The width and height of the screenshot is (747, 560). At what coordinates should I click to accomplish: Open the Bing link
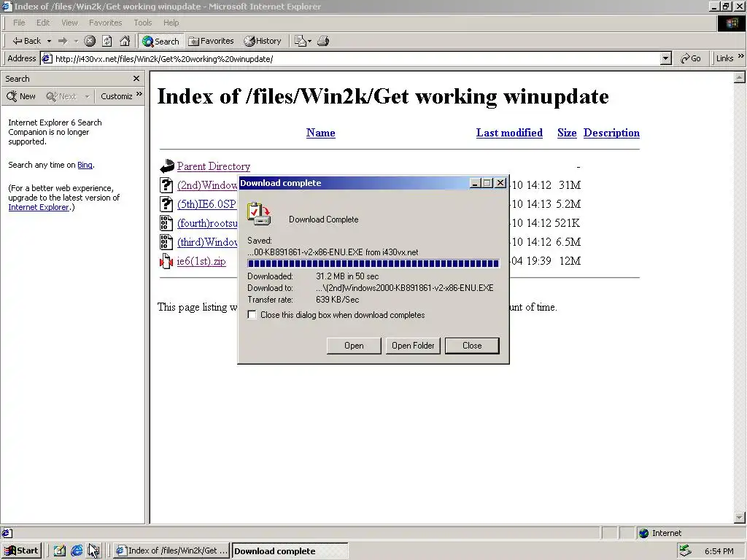coord(85,165)
